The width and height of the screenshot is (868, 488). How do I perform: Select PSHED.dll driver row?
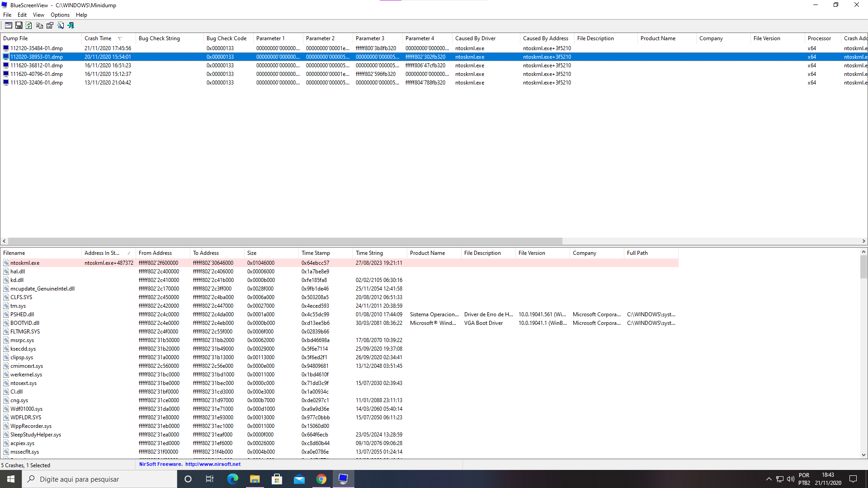pos(340,314)
